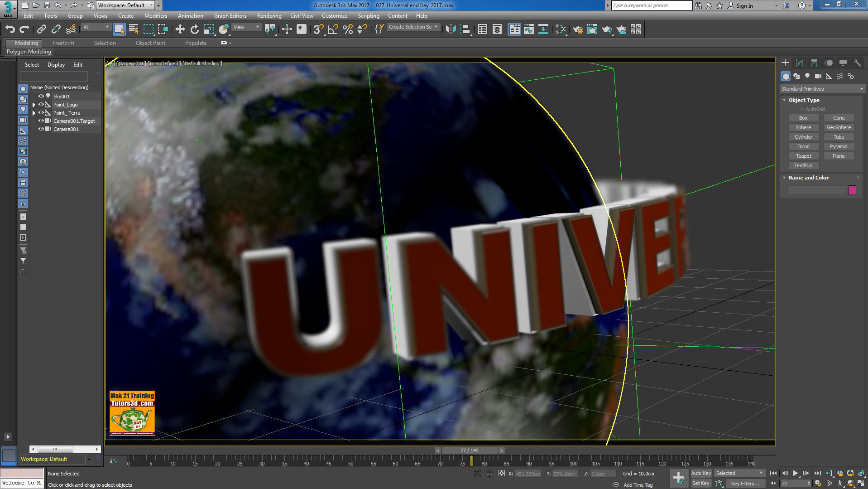The height and width of the screenshot is (489, 868).
Task: Open the Modify command panel
Action: 800,63
